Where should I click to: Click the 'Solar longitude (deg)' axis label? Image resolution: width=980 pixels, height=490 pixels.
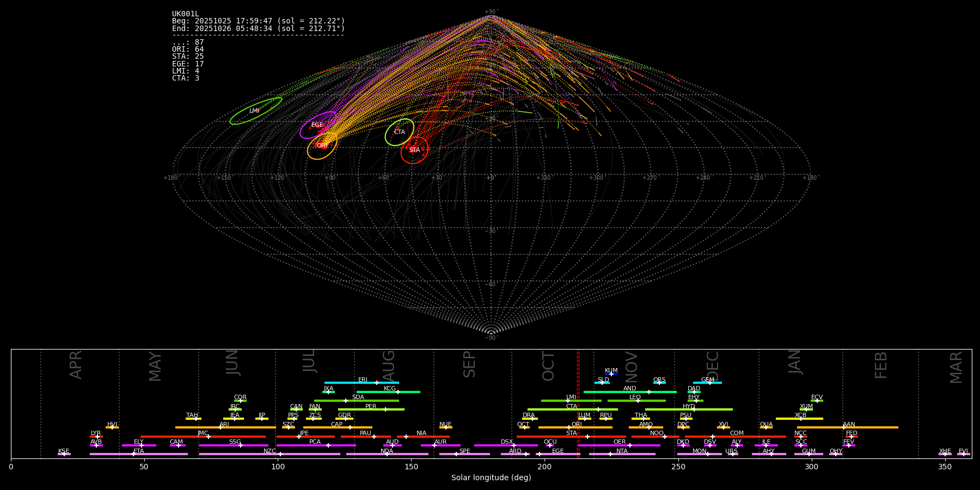click(x=491, y=478)
